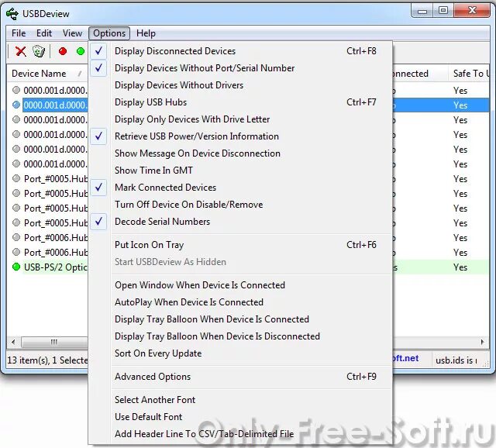The height and width of the screenshot is (448, 496).
Task: Enable AutoPlay When Device Is Connected
Action: [x=241, y=302]
